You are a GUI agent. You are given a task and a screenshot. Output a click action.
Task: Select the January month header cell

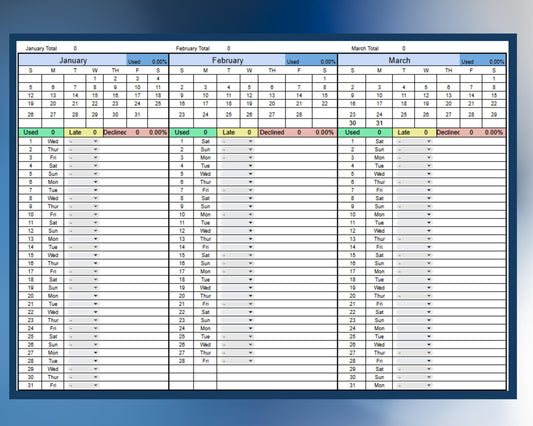[73, 60]
